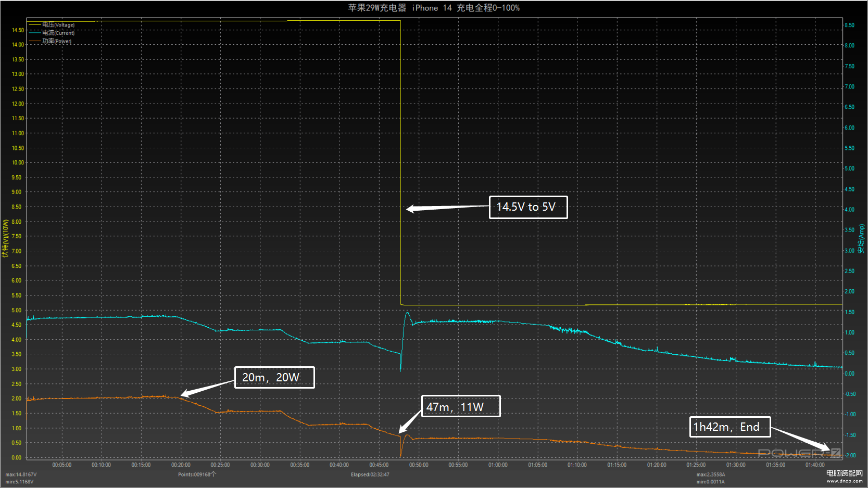Click the 00:15:00 time axis label
Viewport: 868px width, 488px height.
point(141,465)
